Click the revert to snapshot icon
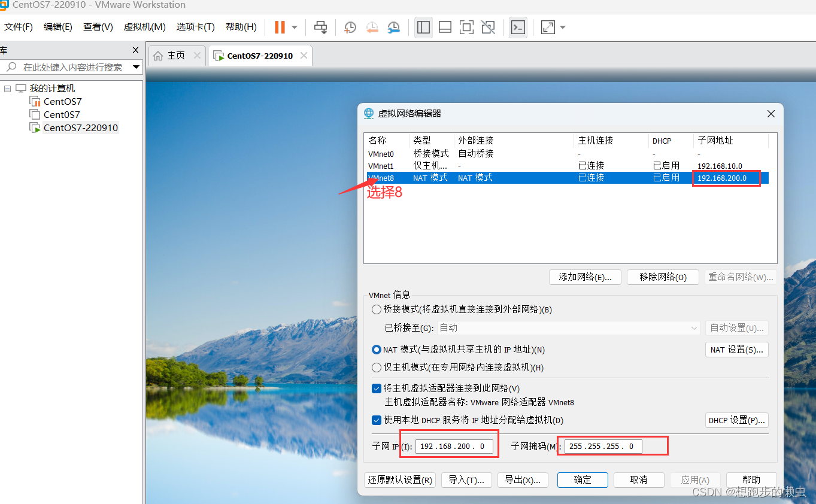Viewport: 816px width, 504px height. pos(372,27)
